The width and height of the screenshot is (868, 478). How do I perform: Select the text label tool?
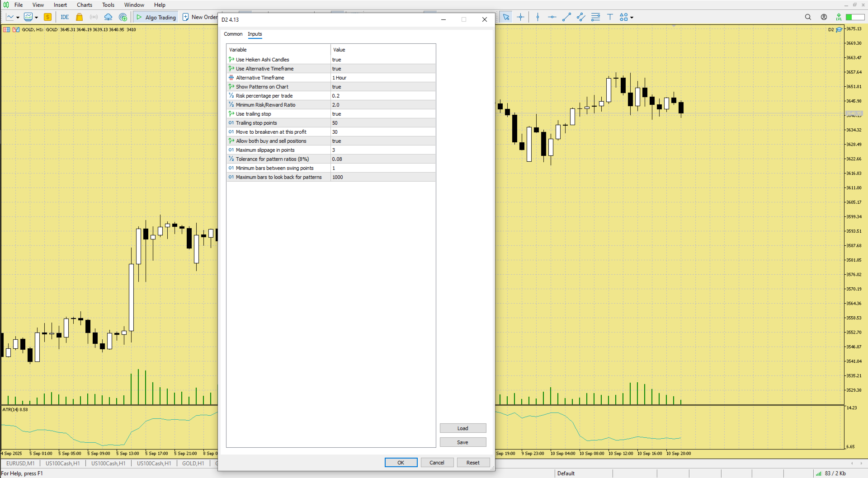click(x=610, y=17)
